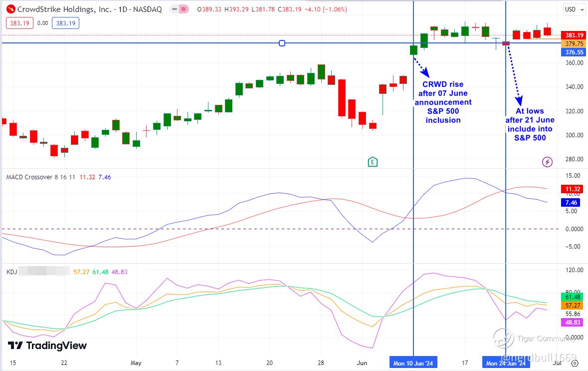
Task: Open the chart settings gear icon
Action: [x=574, y=363]
